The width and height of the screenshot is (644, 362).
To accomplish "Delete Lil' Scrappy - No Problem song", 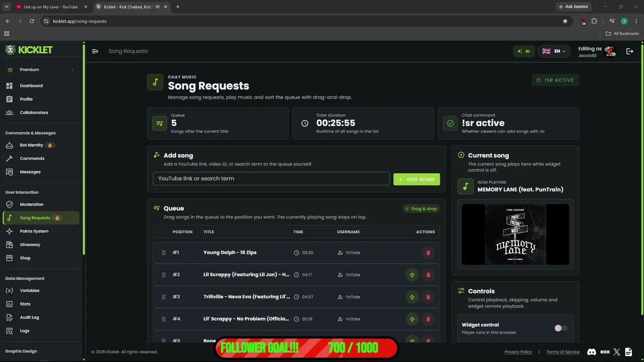I will [x=428, y=319].
